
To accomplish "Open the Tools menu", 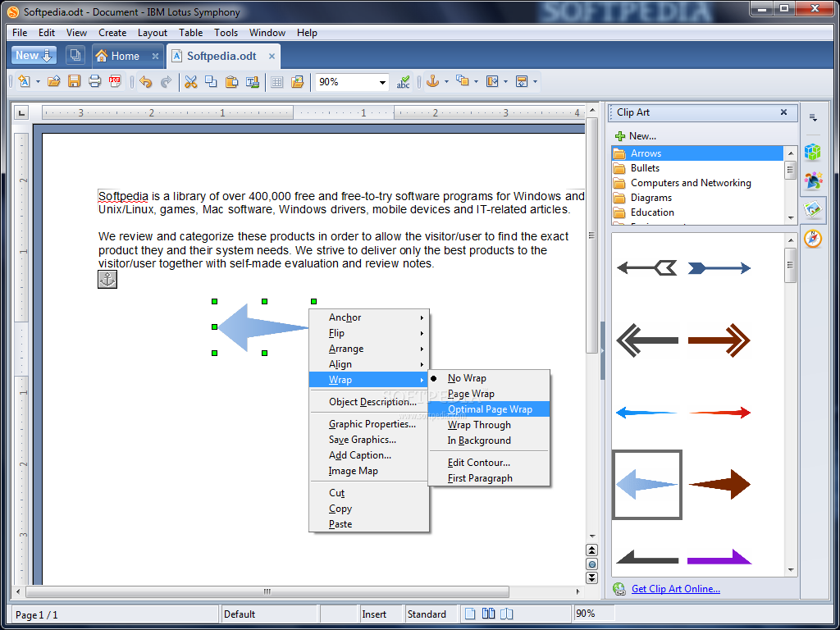I will point(226,33).
